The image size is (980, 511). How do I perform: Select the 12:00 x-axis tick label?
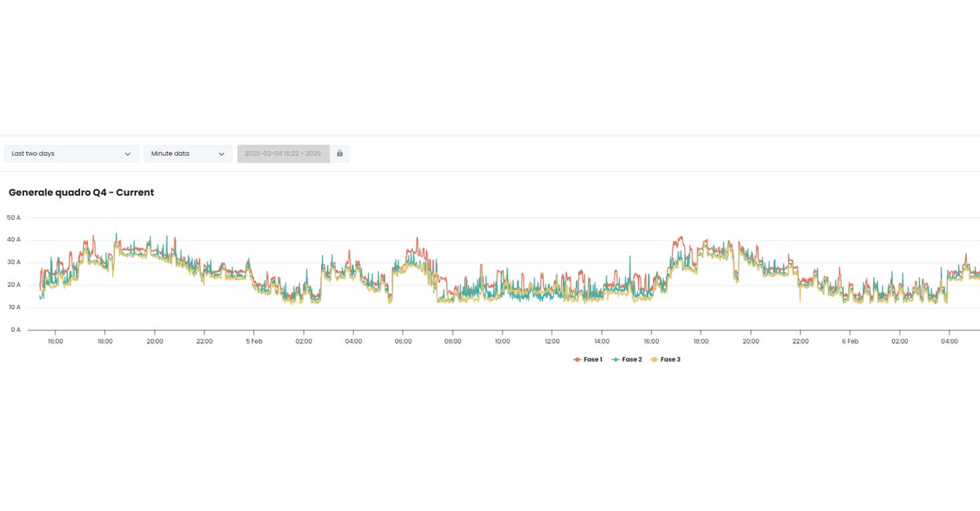click(x=551, y=342)
